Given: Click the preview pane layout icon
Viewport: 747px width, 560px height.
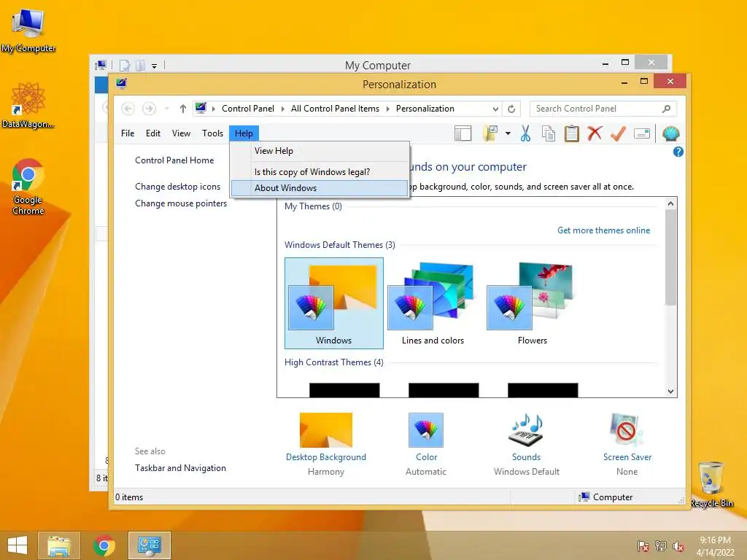Looking at the screenshot, I should (x=462, y=134).
